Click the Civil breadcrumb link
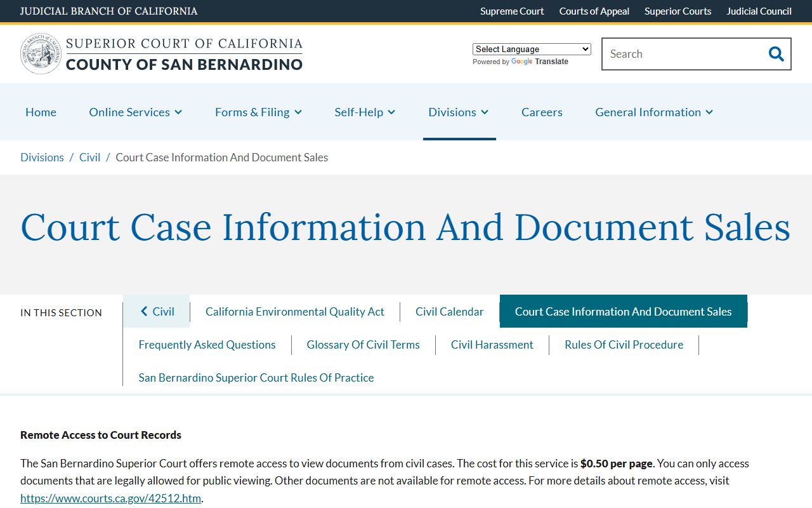 coord(89,157)
